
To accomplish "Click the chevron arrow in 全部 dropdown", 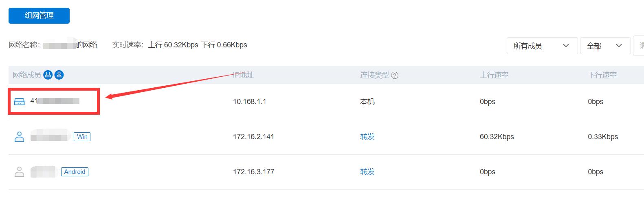I will 619,46.
